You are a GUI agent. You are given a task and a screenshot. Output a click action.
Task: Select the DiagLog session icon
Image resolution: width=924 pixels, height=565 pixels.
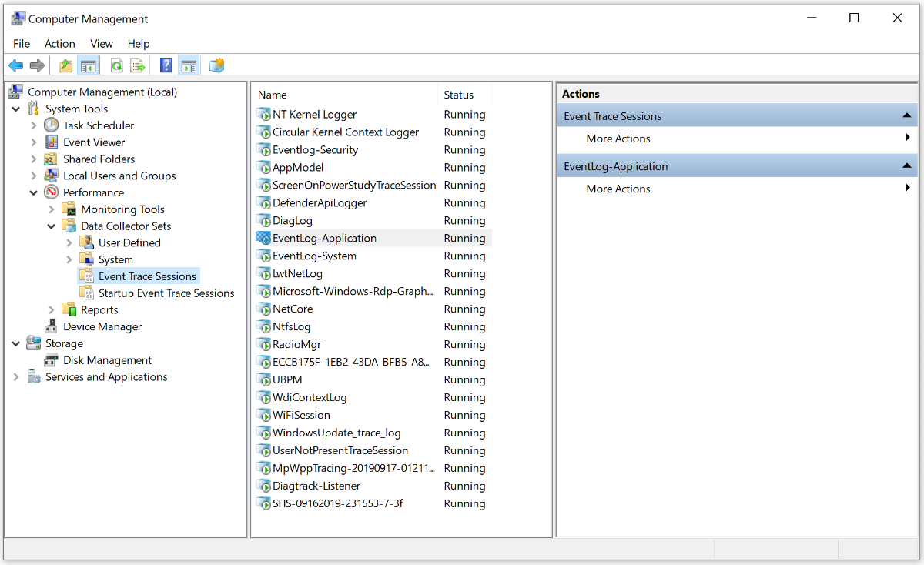point(263,220)
